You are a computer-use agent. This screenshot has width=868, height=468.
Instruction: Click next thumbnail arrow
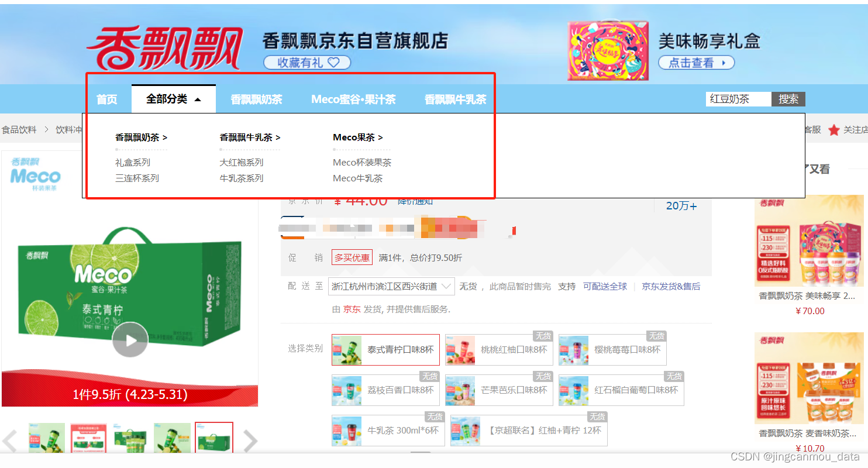coord(250,441)
